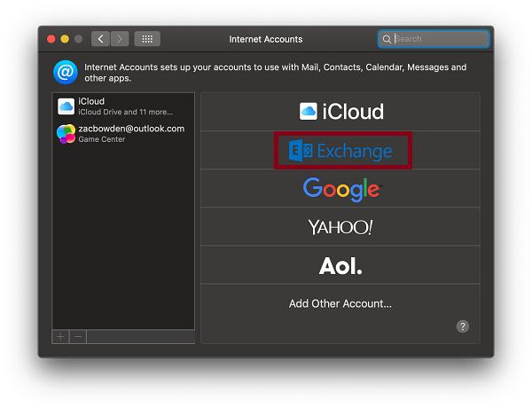Click the iCloud cloud icon in sidebar

click(66, 106)
